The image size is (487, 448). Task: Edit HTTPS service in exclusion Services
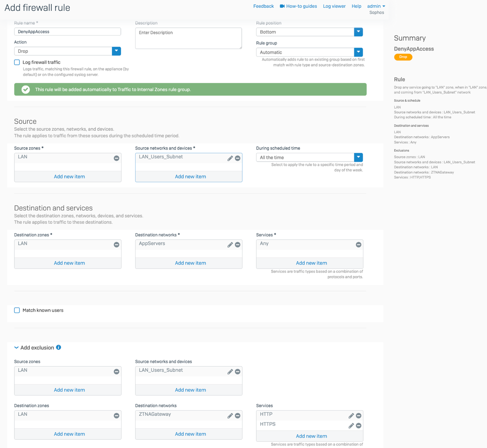pos(351,426)
